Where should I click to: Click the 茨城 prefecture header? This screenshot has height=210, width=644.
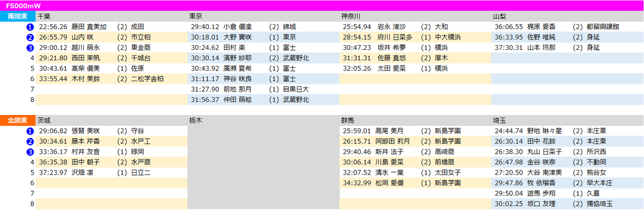44,121
